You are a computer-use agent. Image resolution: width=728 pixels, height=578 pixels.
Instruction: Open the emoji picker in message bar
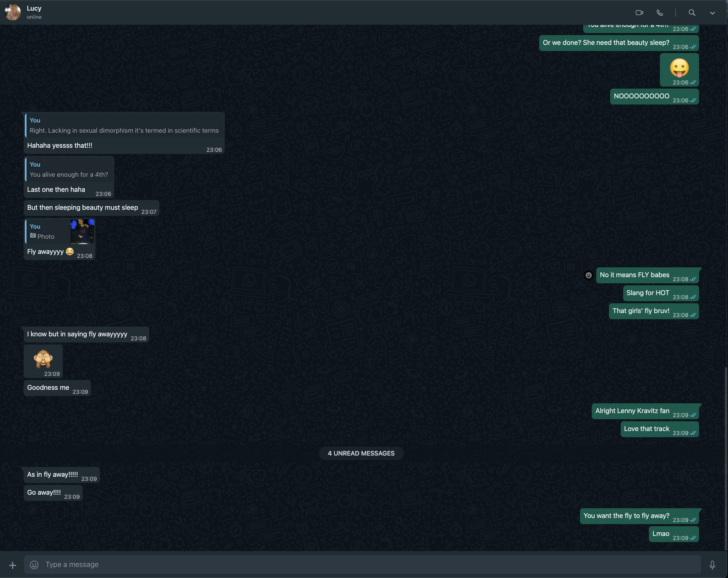coord(34,565)
